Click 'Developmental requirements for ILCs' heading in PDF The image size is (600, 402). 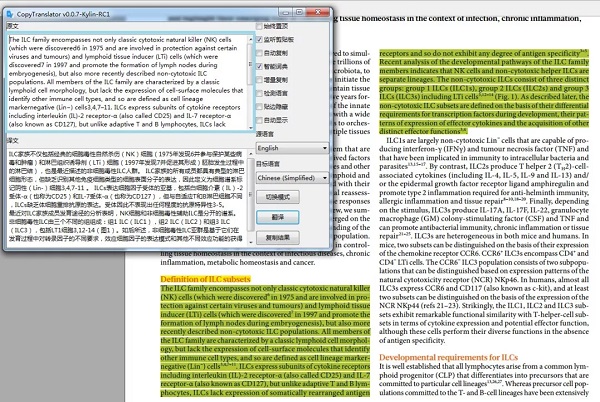coord(448,357)
